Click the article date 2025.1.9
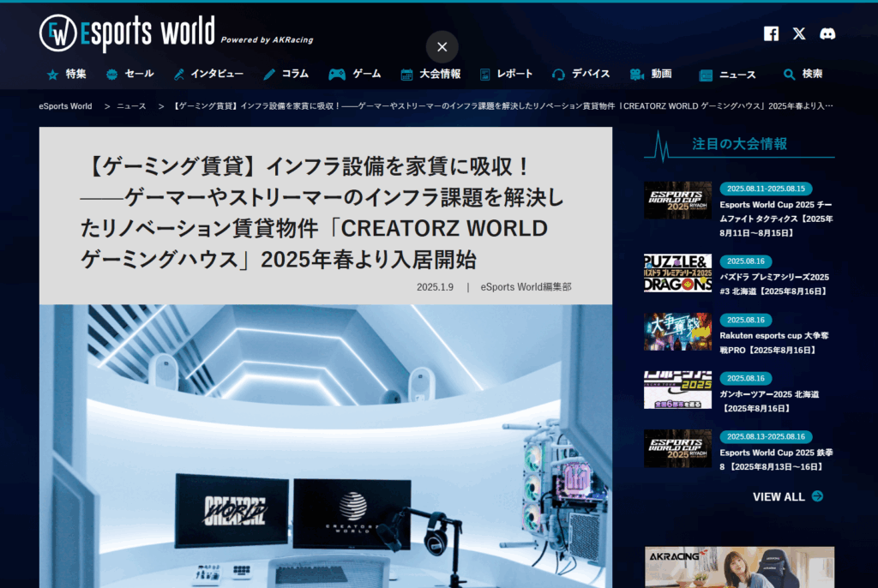 tap(435, 287)
